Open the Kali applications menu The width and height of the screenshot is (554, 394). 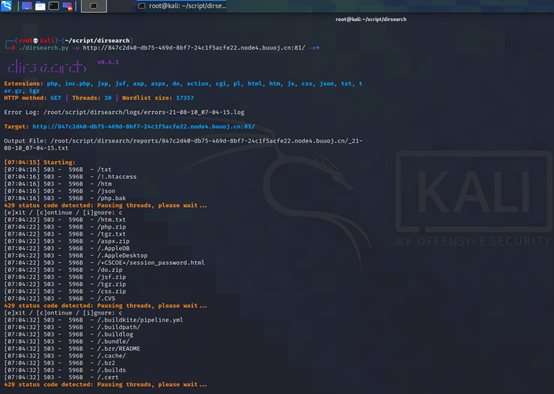tap(6, 6)
